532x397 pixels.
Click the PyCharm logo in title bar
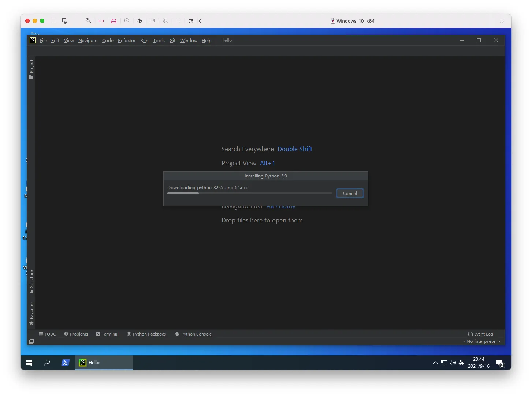pyautogui.click(x=33, y=40)
